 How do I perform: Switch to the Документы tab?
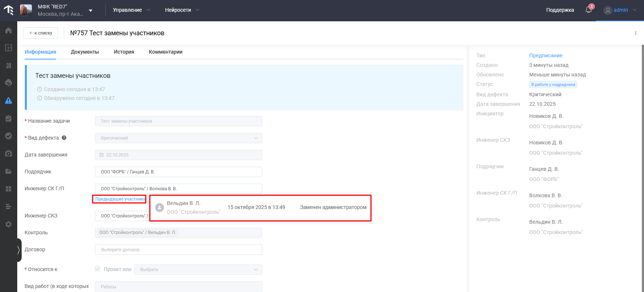[x=85, y=52]
